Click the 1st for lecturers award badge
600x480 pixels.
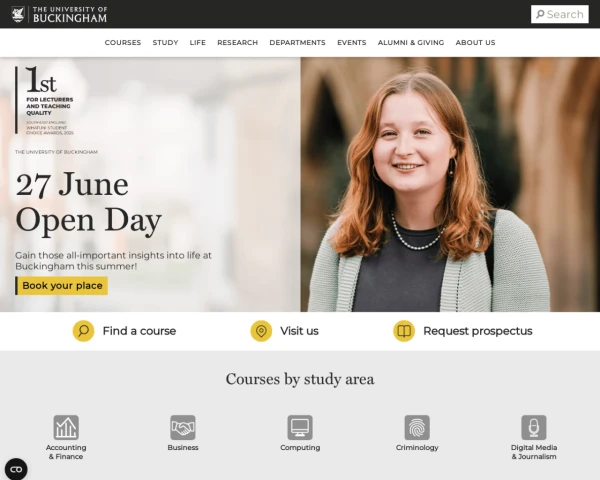(45, 100)
